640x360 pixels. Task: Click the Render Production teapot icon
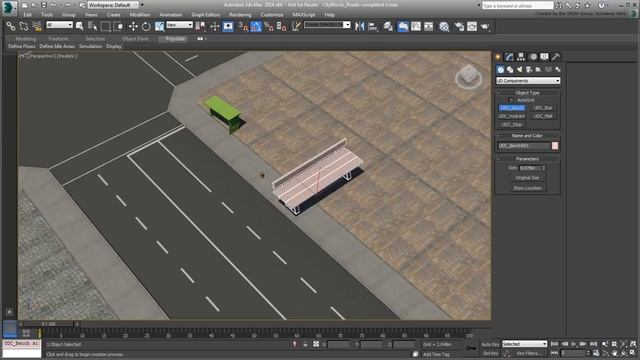pyautogui.click(x=485, y=27)
